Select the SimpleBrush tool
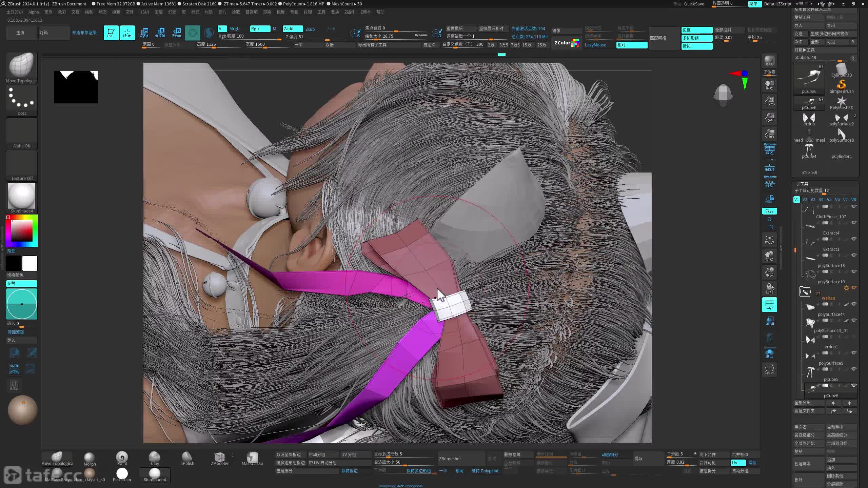The height and width of the screenshot is (488, 868). tap(842, 86)
